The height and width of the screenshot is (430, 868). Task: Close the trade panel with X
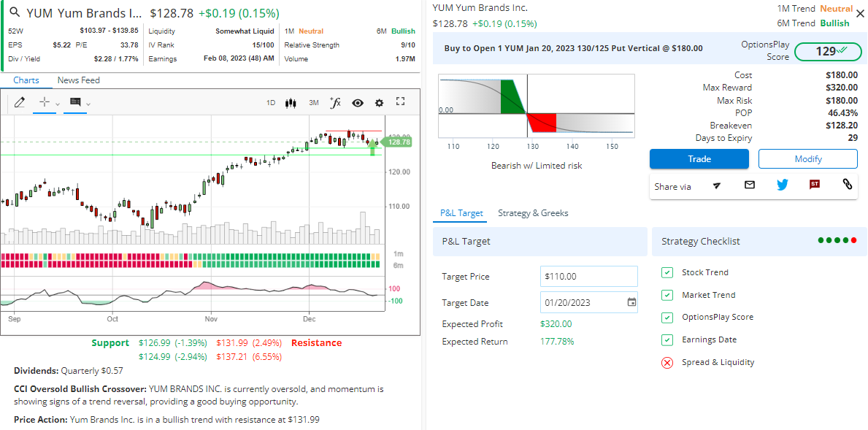point(860,15)
